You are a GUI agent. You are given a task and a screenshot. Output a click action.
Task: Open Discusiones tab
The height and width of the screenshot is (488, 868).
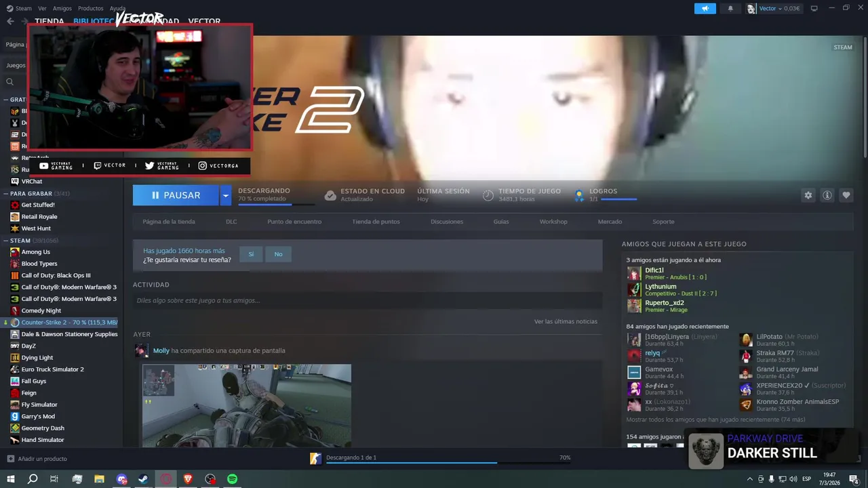447,222
